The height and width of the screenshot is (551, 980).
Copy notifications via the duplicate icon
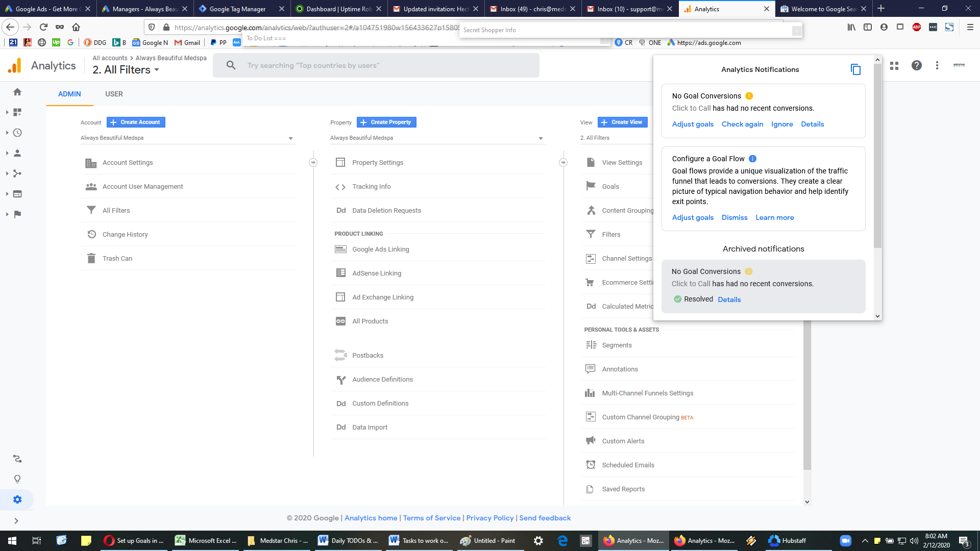coord(856,69)
